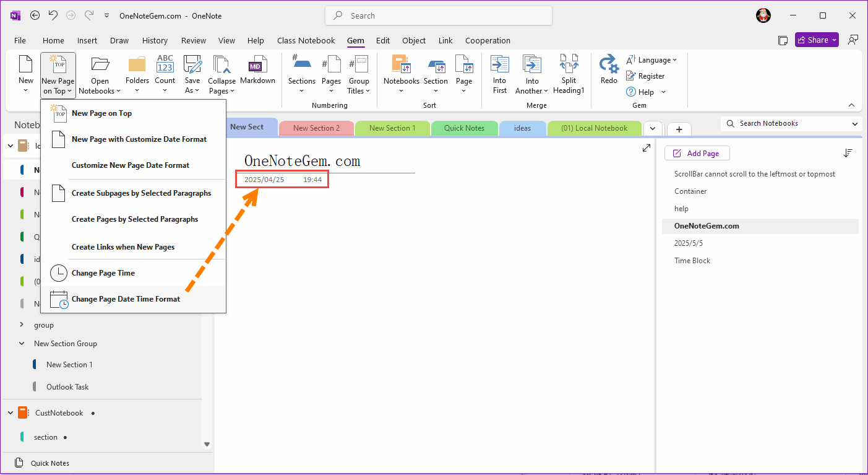Click the Search Notebooks input field

coord(786,123)
